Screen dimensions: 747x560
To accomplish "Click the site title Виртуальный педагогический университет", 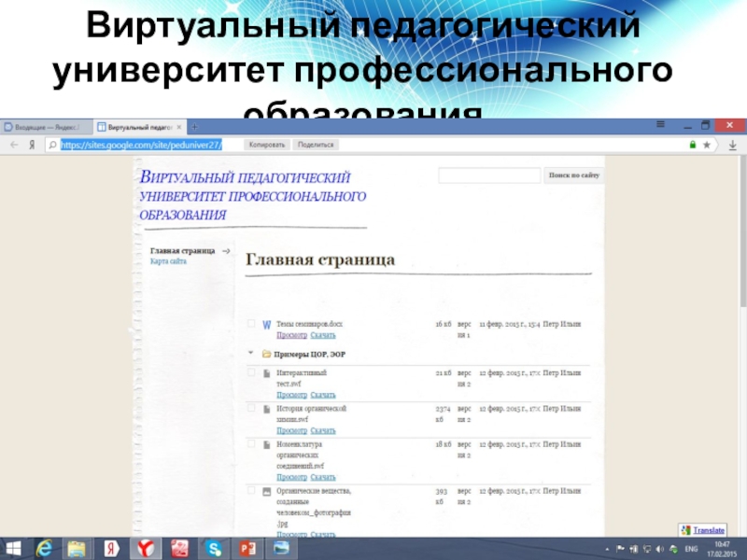I will coord(252,196).
